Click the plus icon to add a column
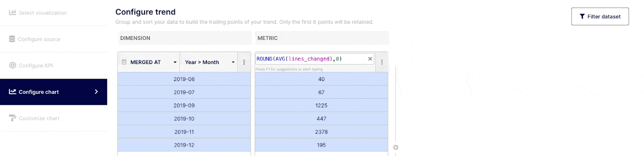This screenshot has width=644, height=156. (x=396, y=148)
